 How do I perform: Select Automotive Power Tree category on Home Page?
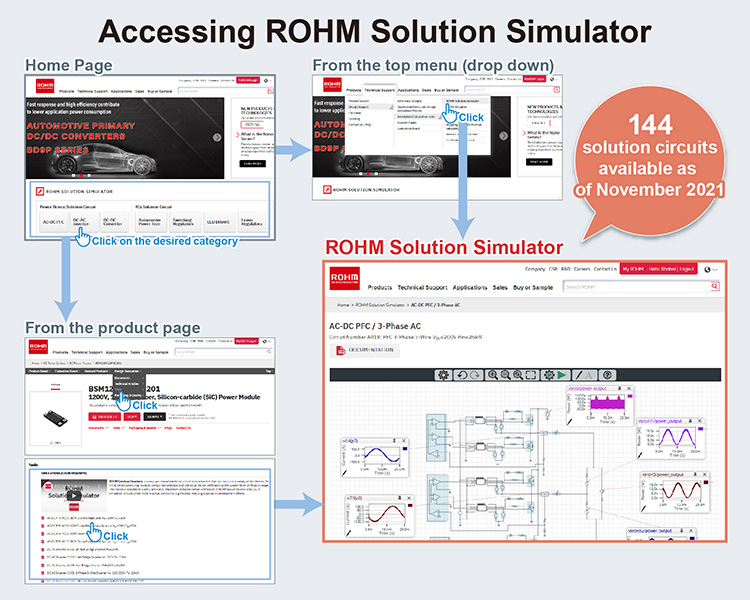tap(150, 222)
